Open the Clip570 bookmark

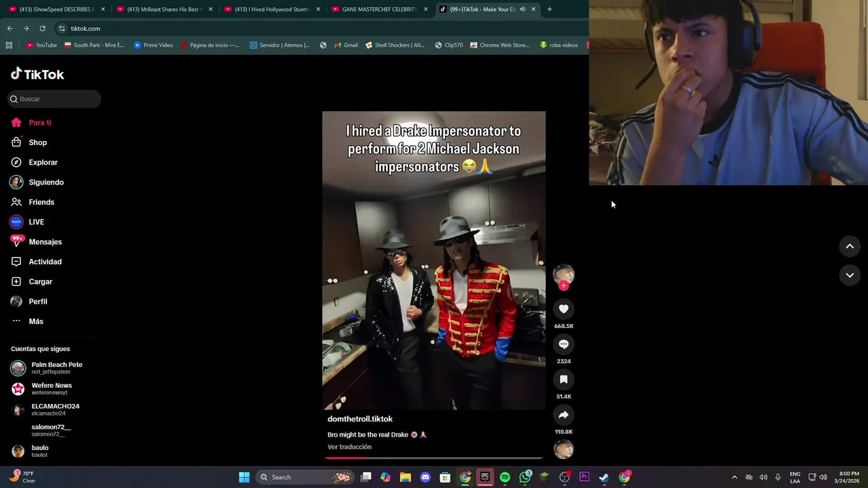coord(449,45)
